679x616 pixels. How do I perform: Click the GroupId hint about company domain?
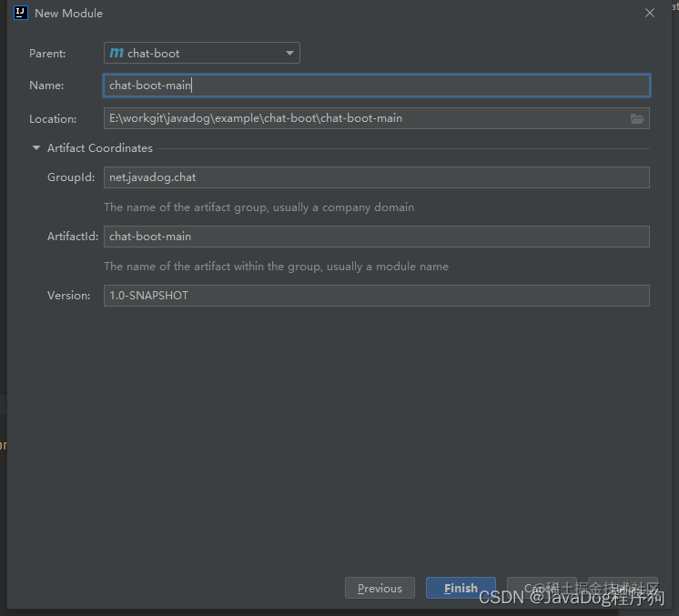tap(259, 207)
